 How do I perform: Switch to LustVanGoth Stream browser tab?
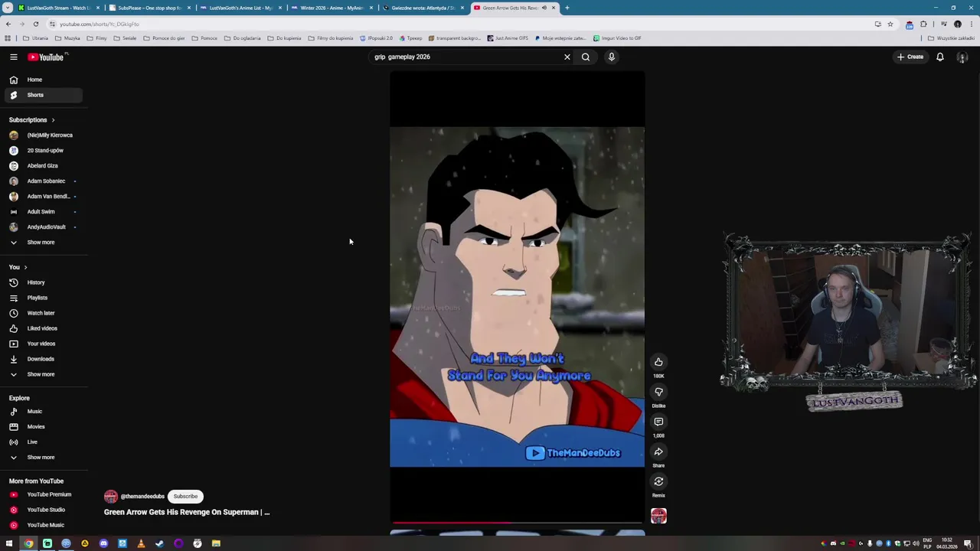[57, 8]
